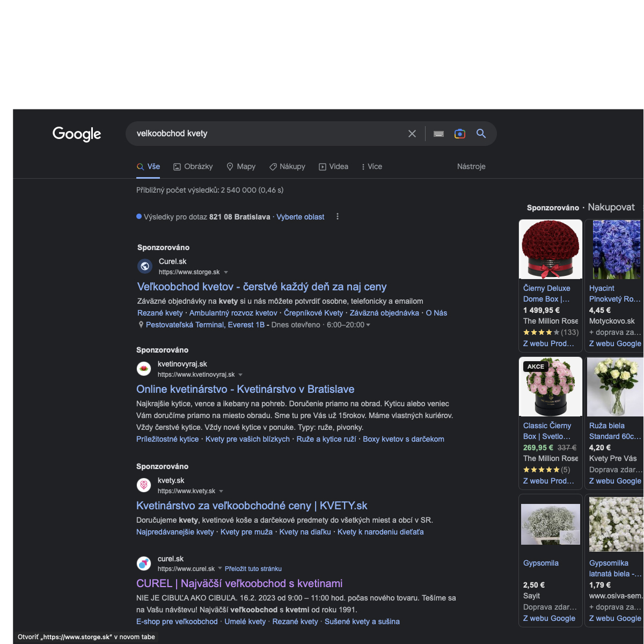Expand dropdown arrow next to www.storge.sk
Image resolution: width=644 pixels, height=644 pixels.
pyautogui.click(x=226, y=273)
